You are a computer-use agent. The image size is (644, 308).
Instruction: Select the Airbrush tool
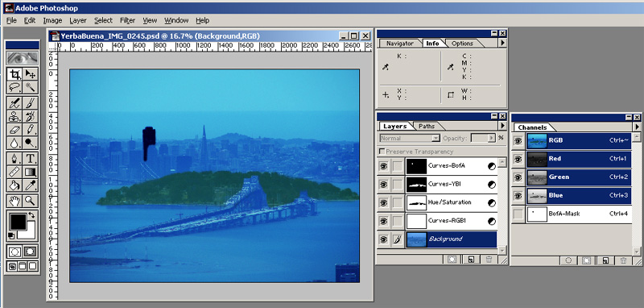click(15, 103)
